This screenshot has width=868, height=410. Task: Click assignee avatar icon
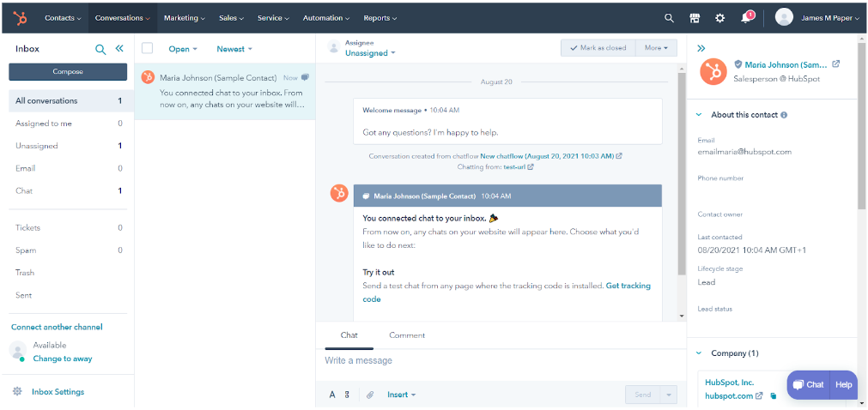pos(333,46)
